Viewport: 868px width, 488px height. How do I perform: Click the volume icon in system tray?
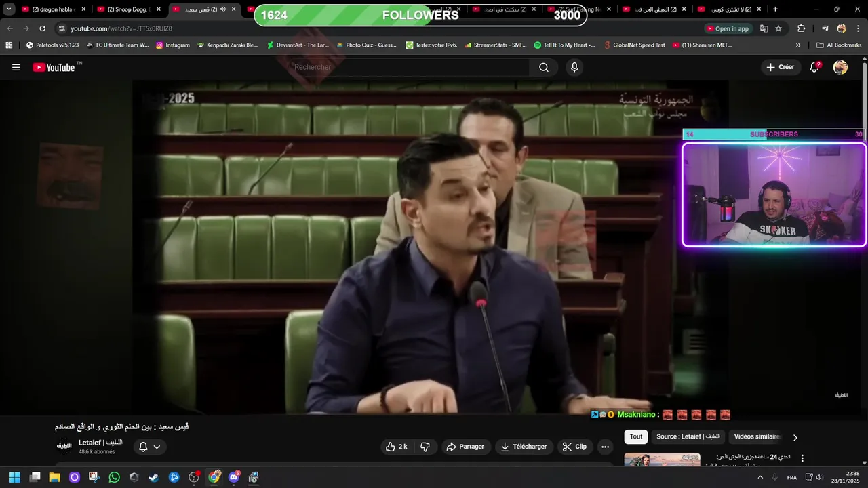pyautogui.click(x=819, y=477)
